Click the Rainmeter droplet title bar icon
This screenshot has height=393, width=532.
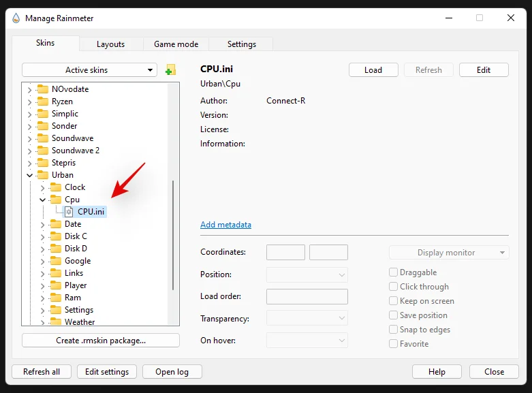16,18
